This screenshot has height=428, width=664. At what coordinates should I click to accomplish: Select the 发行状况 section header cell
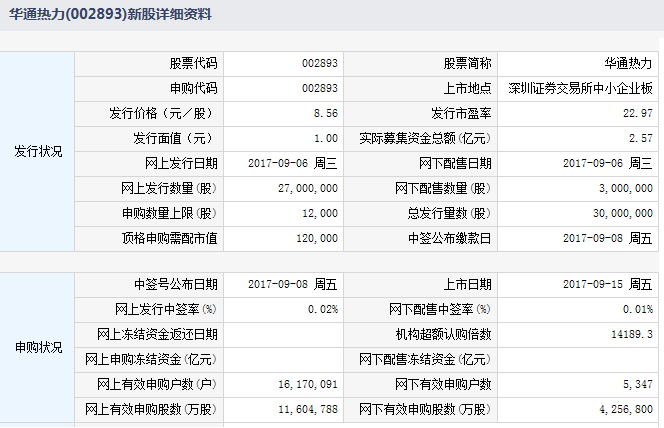tap(37, 151)
